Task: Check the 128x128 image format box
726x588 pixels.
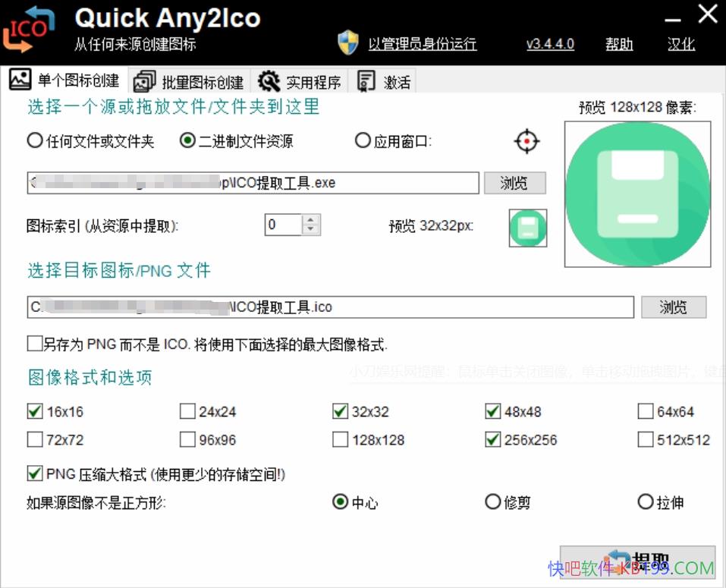Action: (x=341, y=440)
